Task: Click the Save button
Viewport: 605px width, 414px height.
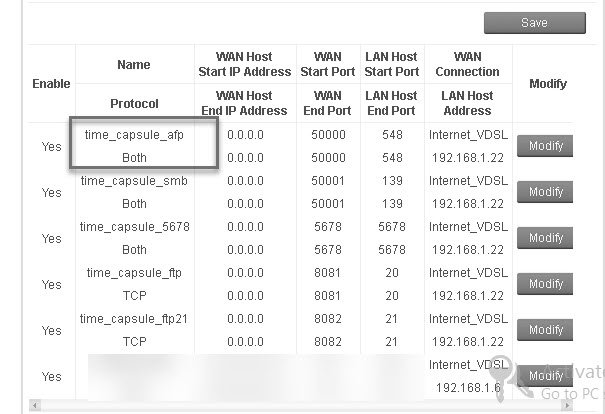Action: click(535, 23)
